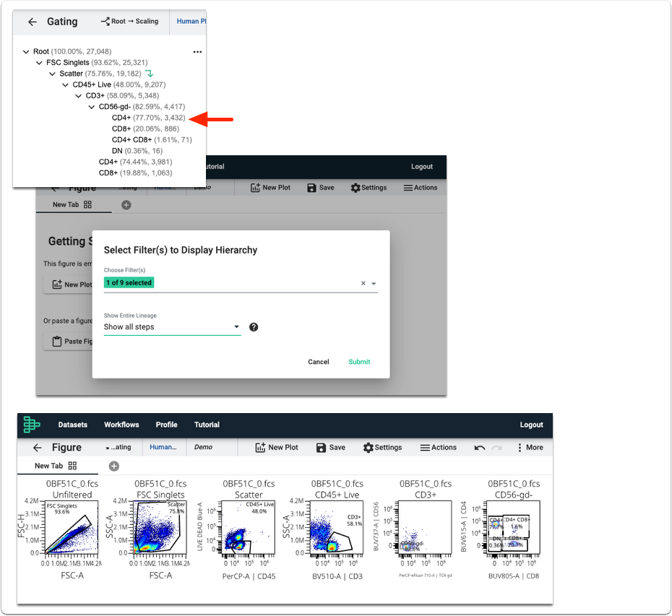Click the back arrow in Gating panel

(x=32, y=22)
